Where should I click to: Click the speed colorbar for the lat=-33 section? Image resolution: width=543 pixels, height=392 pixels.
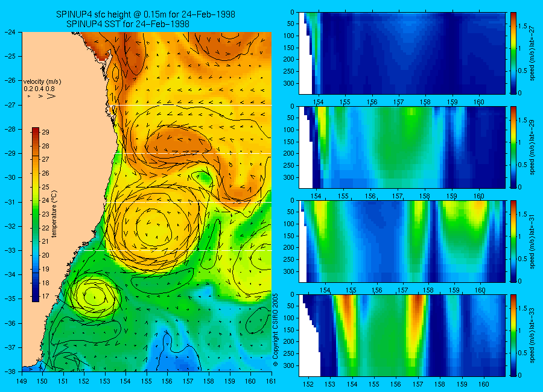tap(513, 335)
